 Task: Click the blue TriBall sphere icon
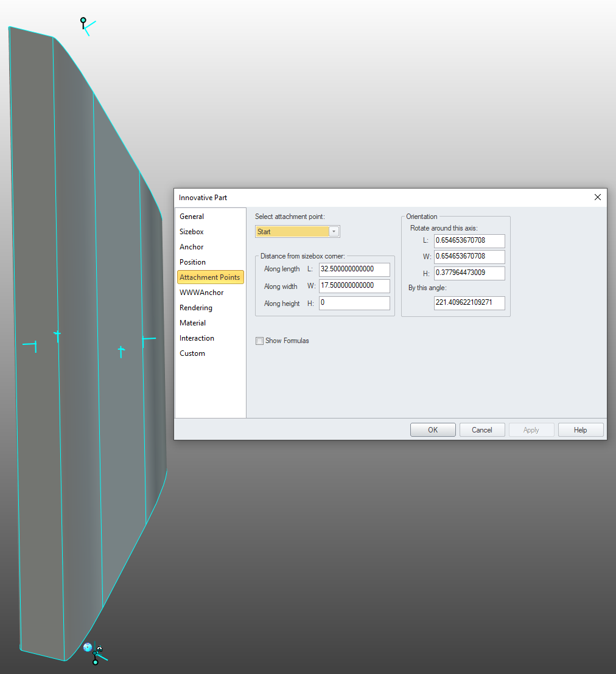87,647
